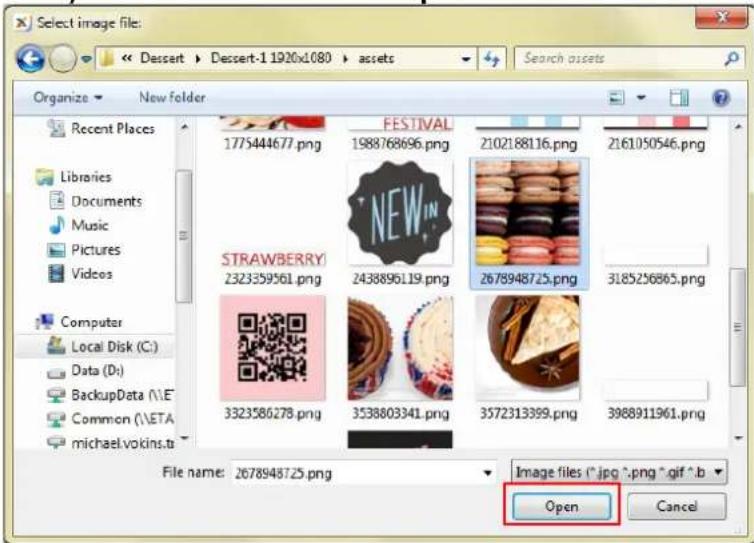Toggle the preview pane icon

point(679,98)
